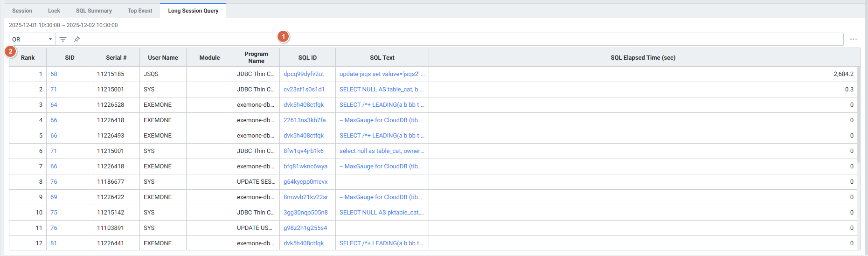Click the User Name column header
Screen dimensions: 868x256
pyautogui.click(x=163, y=58)
